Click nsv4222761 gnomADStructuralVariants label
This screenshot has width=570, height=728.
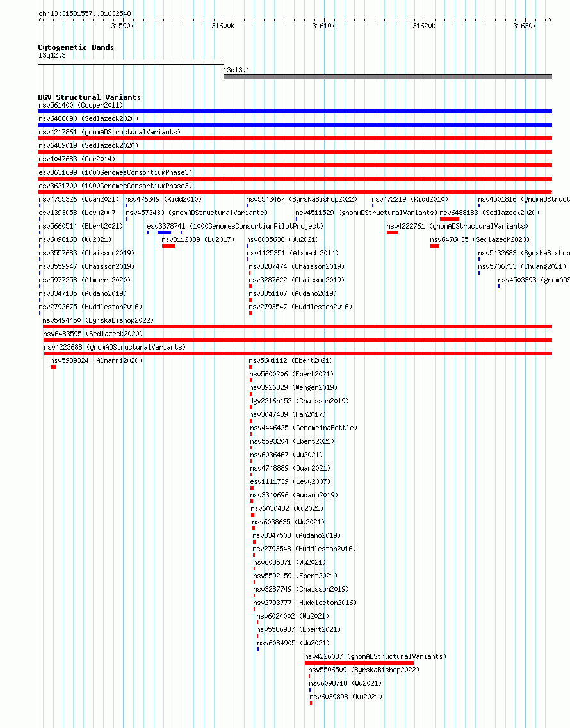(457, 226)
